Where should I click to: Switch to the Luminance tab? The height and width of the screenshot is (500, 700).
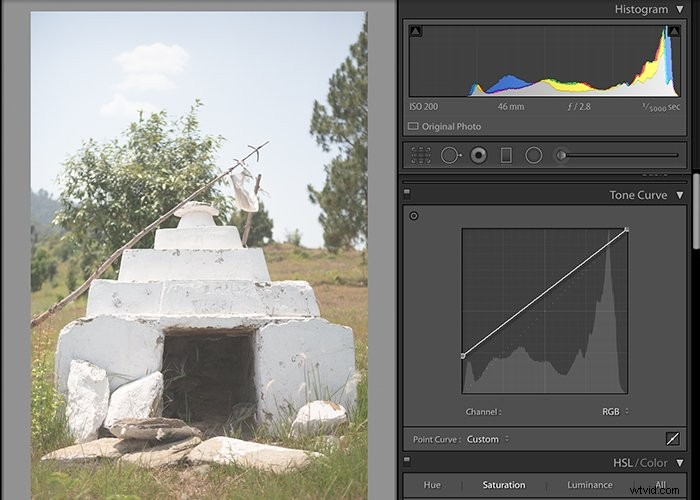(x=589, y=485)
